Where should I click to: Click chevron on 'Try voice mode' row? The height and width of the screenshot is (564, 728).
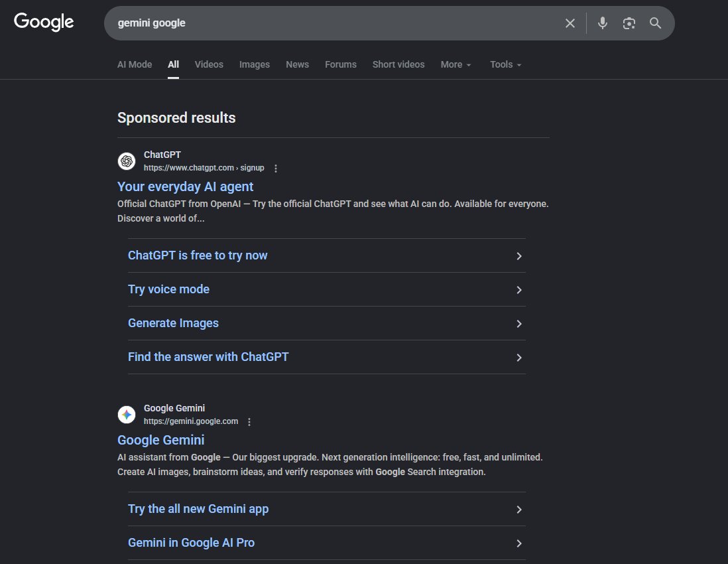(519, 290)
